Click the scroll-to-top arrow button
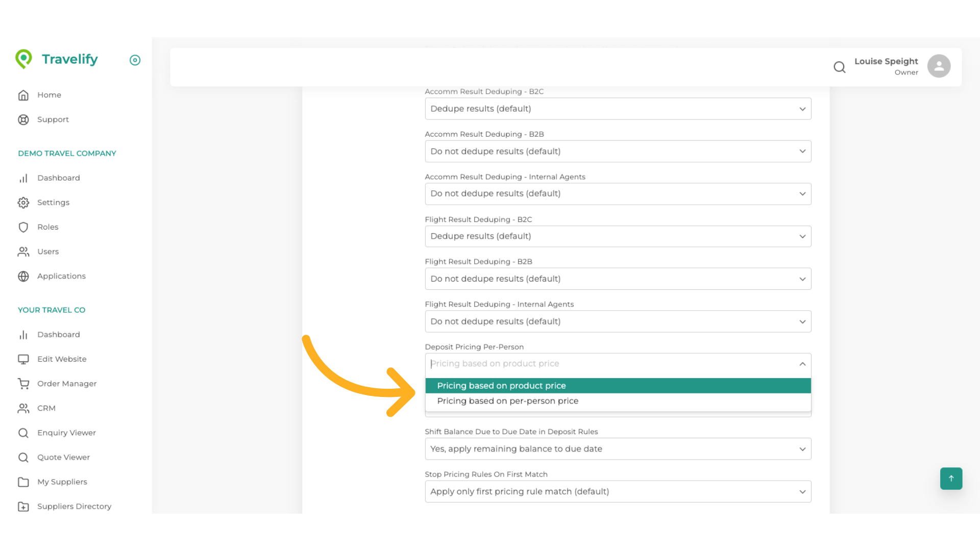 pos(951,479)
